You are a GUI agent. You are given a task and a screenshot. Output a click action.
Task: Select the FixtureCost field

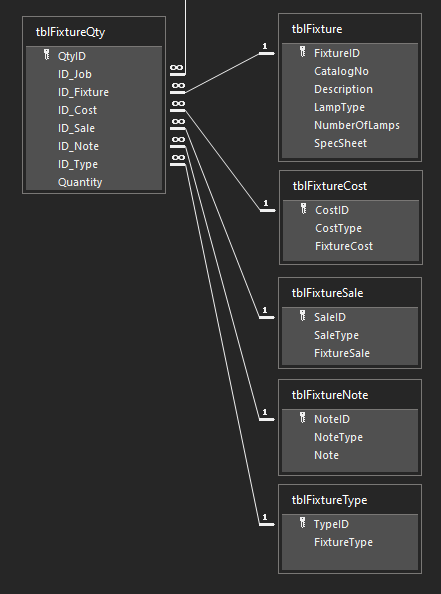pos(351,246)
